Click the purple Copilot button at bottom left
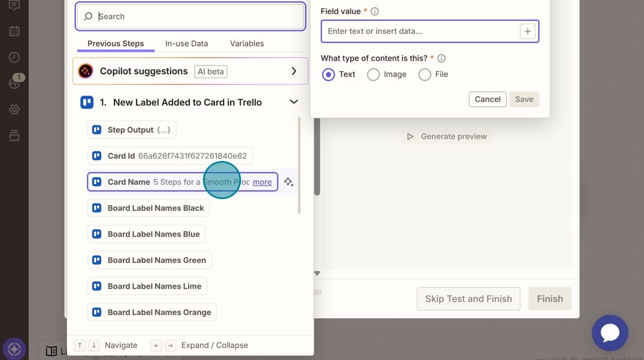Screen dimensions: 644x360 (14, 349)
